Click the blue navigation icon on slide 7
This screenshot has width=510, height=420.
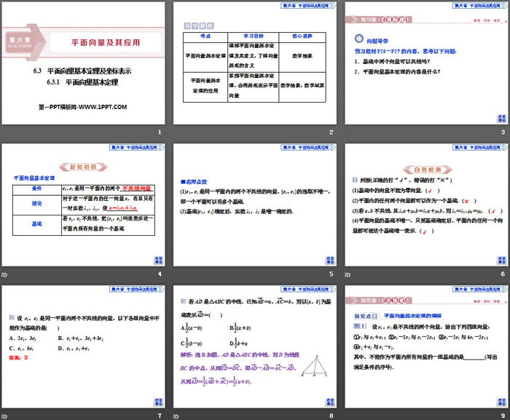[x=158, y=402]
